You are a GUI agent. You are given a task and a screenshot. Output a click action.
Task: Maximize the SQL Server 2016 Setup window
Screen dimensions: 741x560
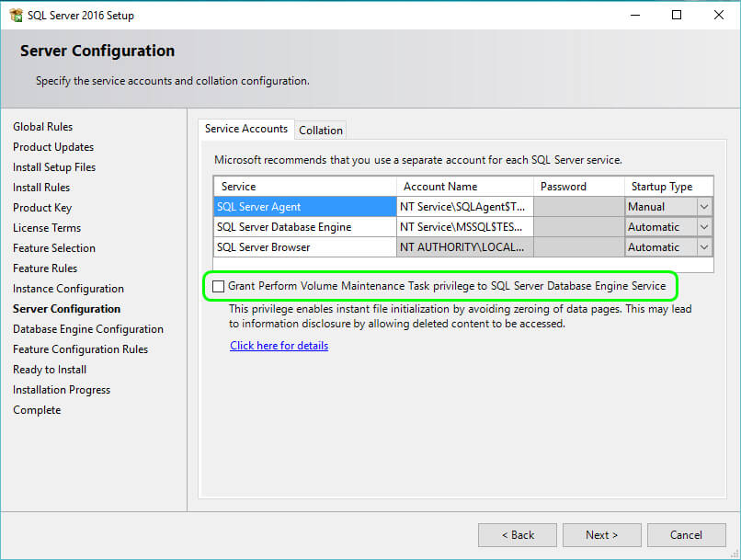(677, 15)
